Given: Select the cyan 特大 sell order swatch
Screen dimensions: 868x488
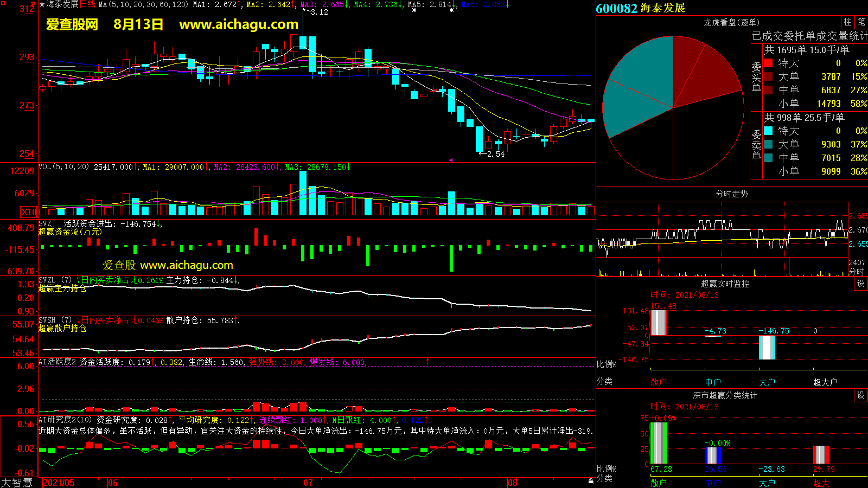Looking at the screenshot, I should pyautogui.click(x=768, y=131).
